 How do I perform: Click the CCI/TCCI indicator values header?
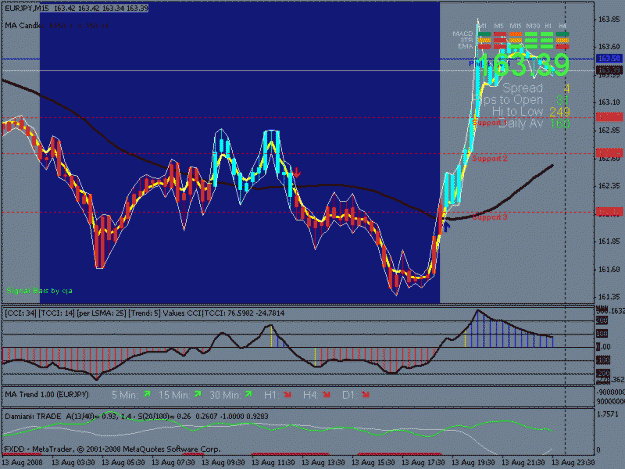[x=144, y=313]
